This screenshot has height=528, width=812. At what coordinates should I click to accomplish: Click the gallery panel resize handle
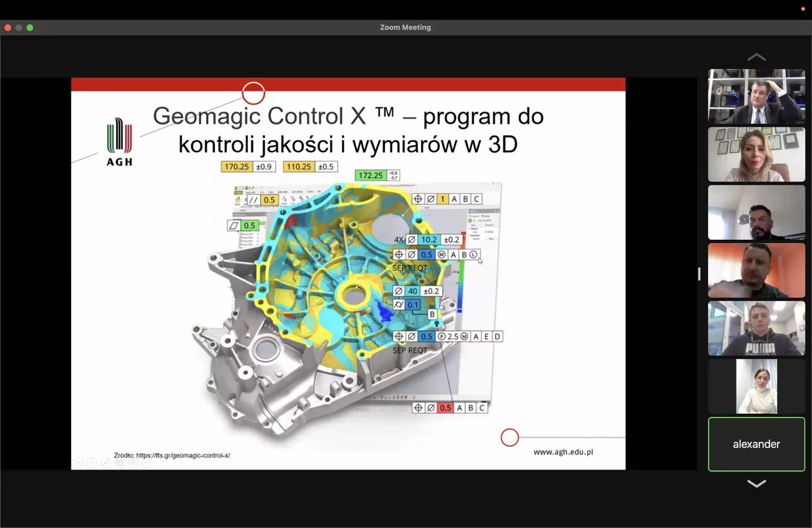[x=699, y=274]
